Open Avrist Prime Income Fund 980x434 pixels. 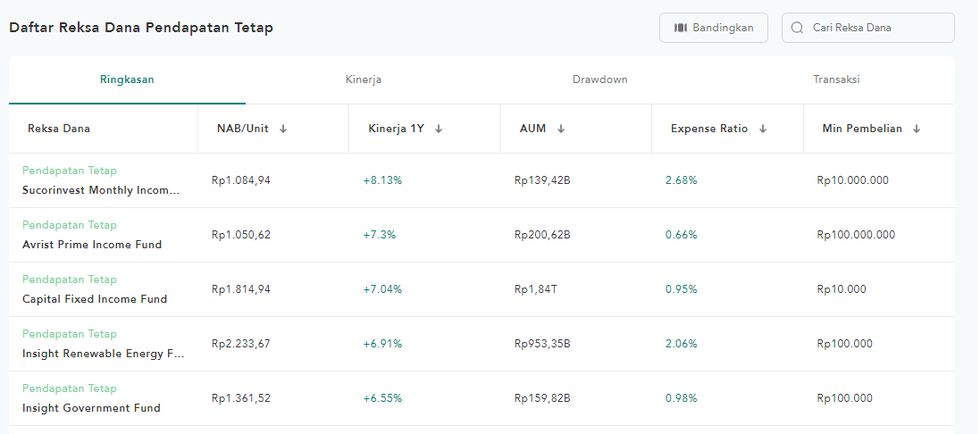92,245
